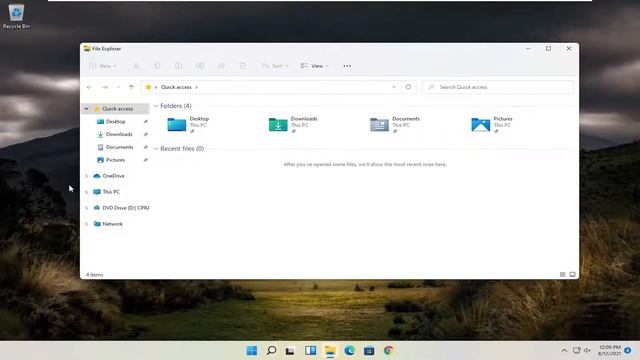The height and width of the screenshot is (360, 640).
Task: Expand the This PC tree node
Action: point(86,192)
